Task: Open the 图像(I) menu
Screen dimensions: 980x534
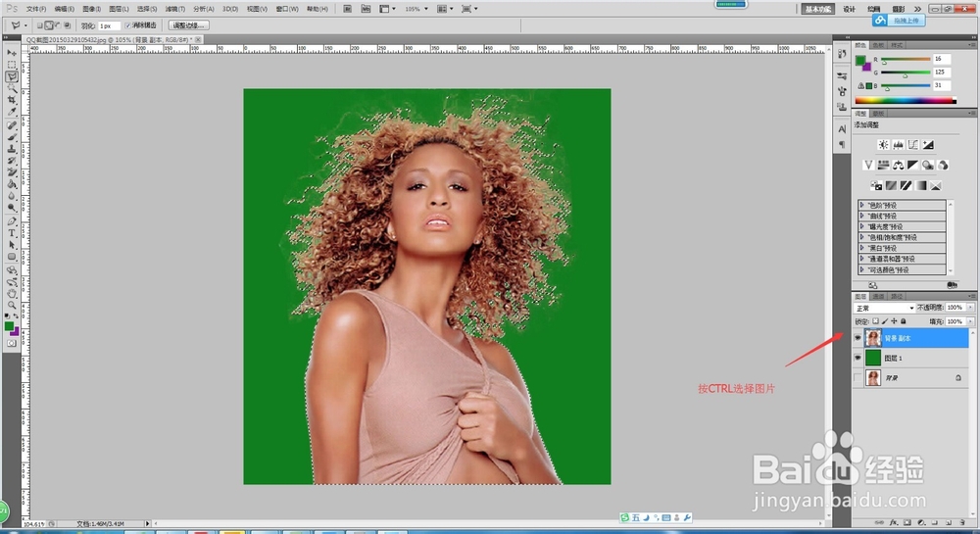Action: (91, 9)
